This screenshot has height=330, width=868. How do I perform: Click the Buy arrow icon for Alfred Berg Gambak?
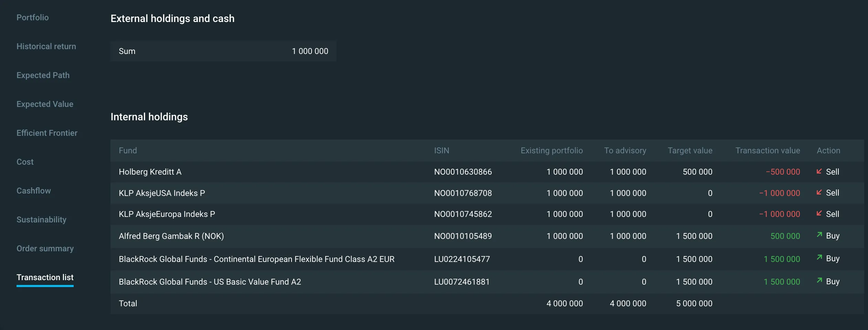pos(819,235)
